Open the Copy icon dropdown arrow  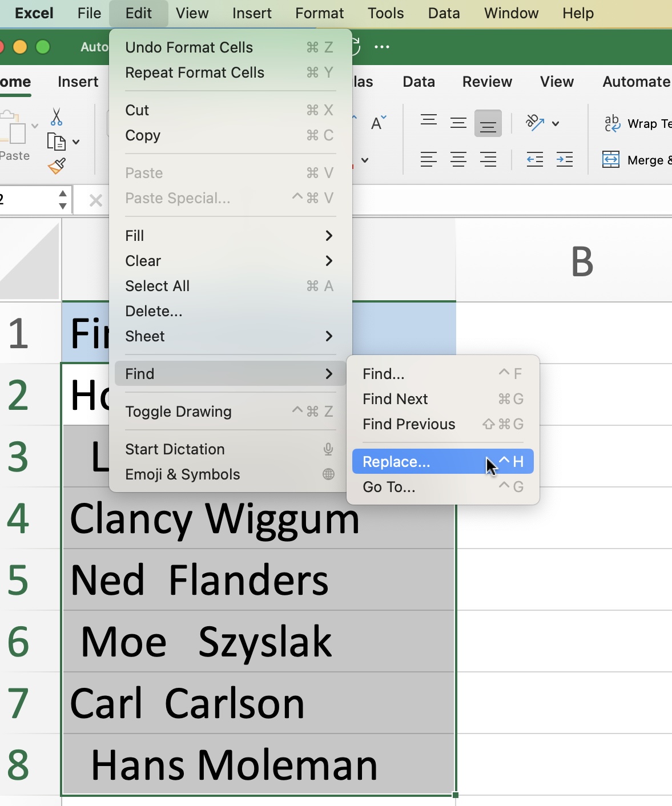click(76, 142)
